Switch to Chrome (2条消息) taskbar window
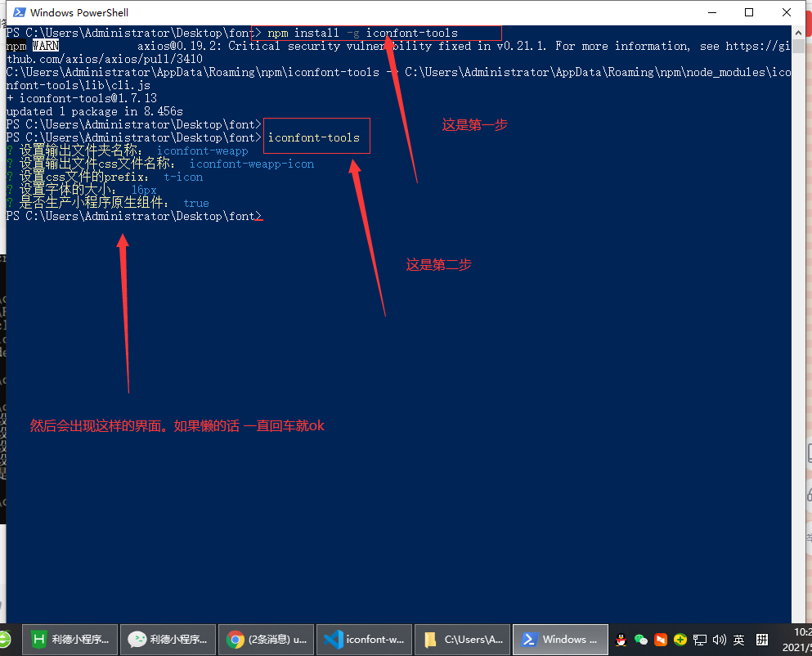 [x=267, y=640]
